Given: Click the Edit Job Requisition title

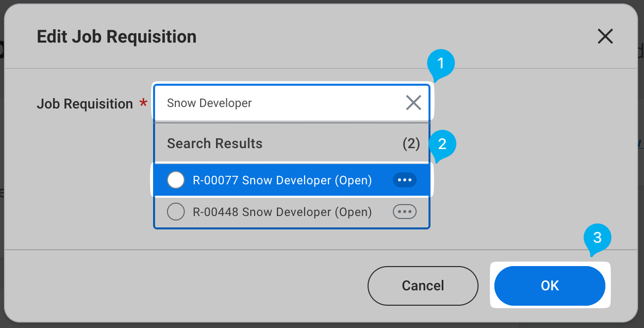Looking at the screenshot, I should coord(116,37).
